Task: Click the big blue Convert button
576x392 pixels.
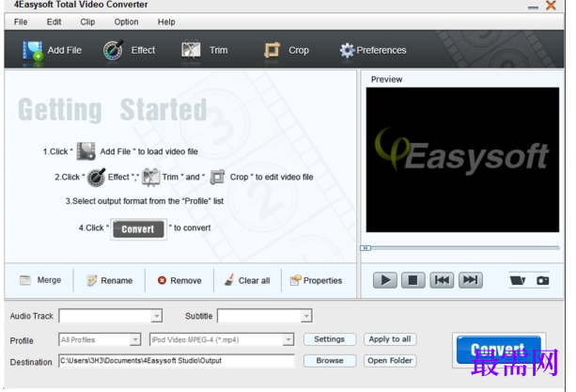Action: (498, 350)
